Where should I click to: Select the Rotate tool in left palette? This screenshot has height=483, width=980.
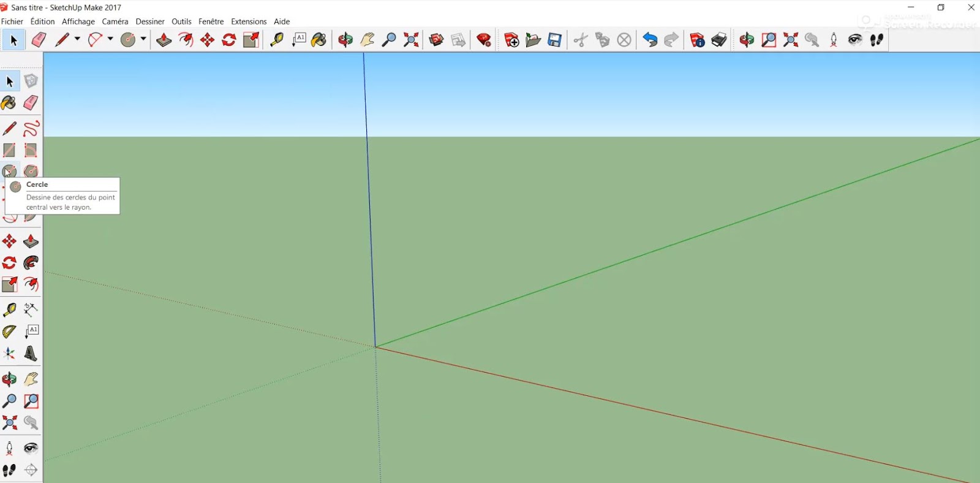pos(9,263)
